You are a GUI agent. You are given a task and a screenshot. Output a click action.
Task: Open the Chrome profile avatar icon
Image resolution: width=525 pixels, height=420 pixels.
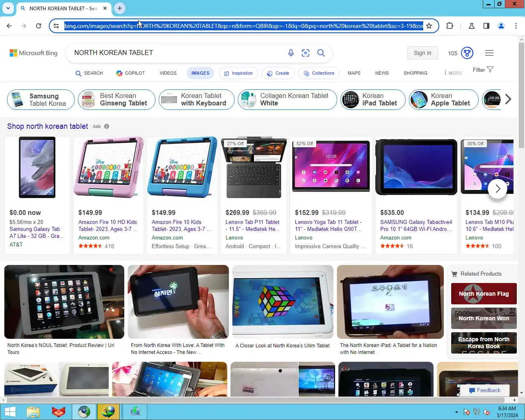click(501, 26)
